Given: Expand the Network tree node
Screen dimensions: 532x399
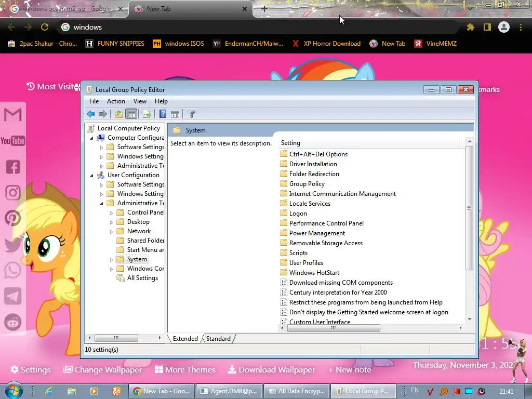Looking at the screenshot, I should click(x=111, y=232).
